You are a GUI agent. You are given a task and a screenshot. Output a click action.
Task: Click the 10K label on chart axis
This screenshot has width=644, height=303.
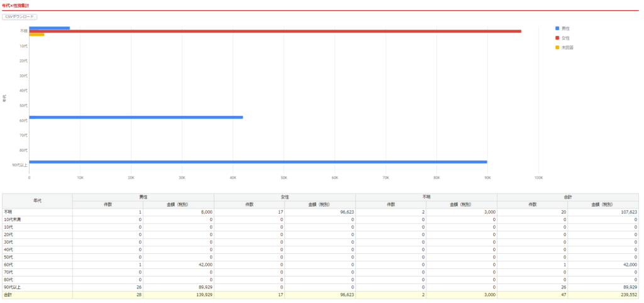(80, 178)
